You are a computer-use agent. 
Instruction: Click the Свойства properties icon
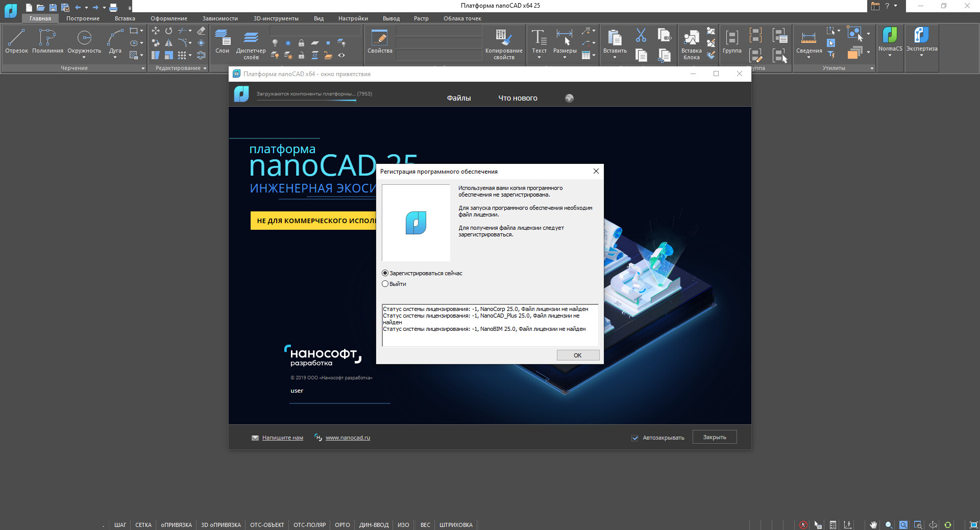point(380,41)
